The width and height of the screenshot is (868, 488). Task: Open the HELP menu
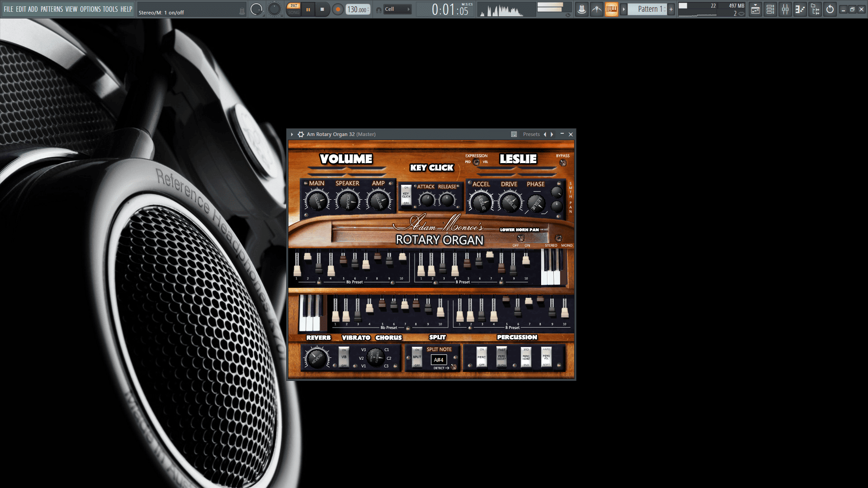[x=126, y=9]
